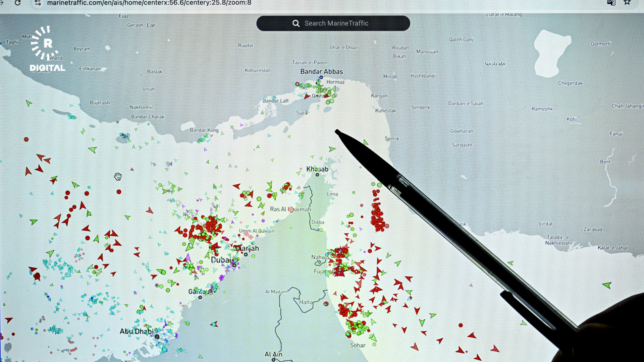644x362 pixels.
Task: Click the Sohar label on the map
Action: pos(358,345)
